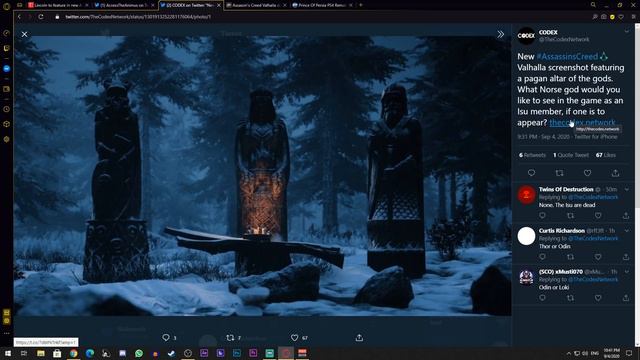Viewport: 640px width, 360px height.
Task: Switch to the Assassin's Creed Valhalla tab
Action: pos(255,5)
